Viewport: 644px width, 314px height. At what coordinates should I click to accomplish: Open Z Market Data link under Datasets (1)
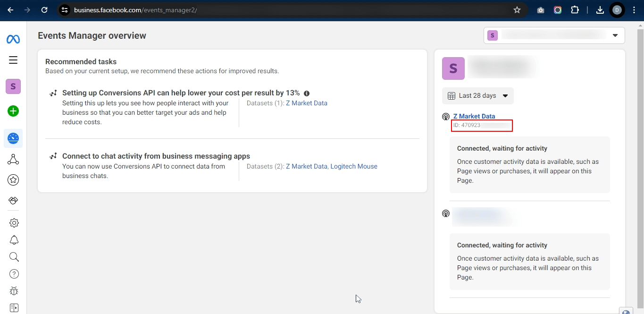tap(307, 103)
